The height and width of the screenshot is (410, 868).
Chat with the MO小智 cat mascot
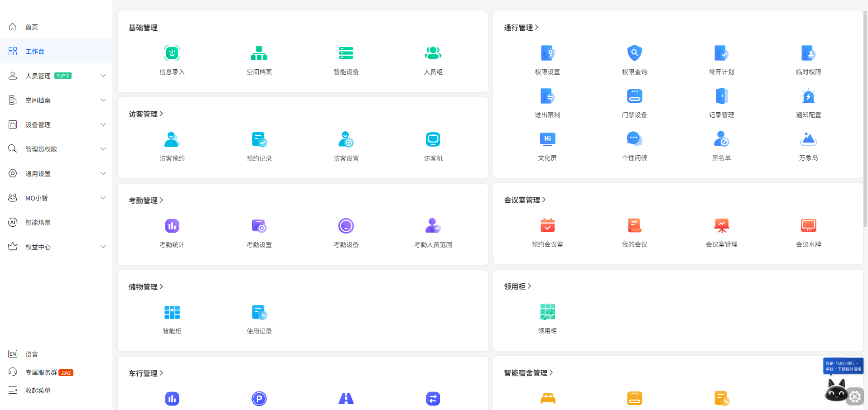pos(836,391)
